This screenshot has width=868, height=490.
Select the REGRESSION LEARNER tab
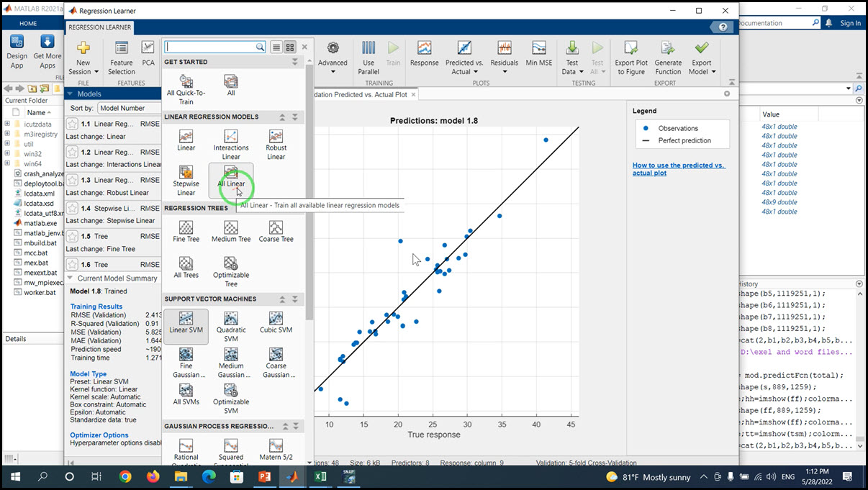100,27
